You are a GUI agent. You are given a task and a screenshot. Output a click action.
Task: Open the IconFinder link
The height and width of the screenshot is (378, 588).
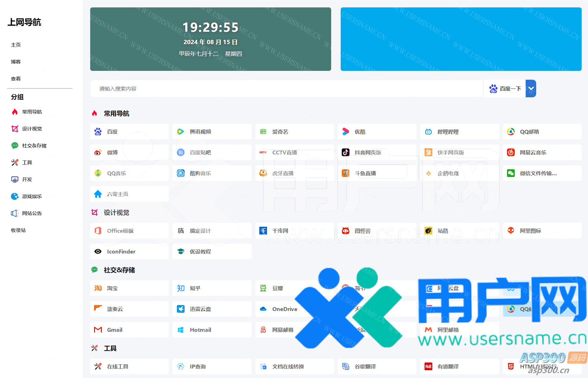[x=121, y=251]
